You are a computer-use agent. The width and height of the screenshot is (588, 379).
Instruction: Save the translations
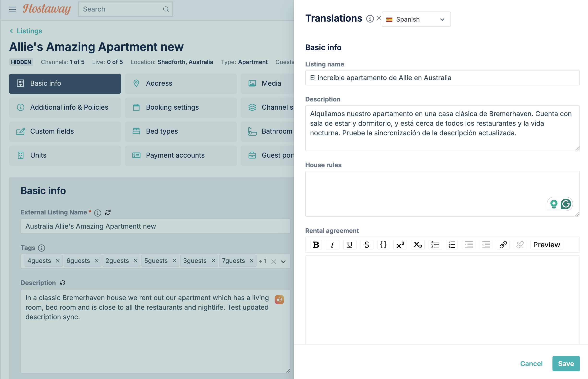(566, 363)
